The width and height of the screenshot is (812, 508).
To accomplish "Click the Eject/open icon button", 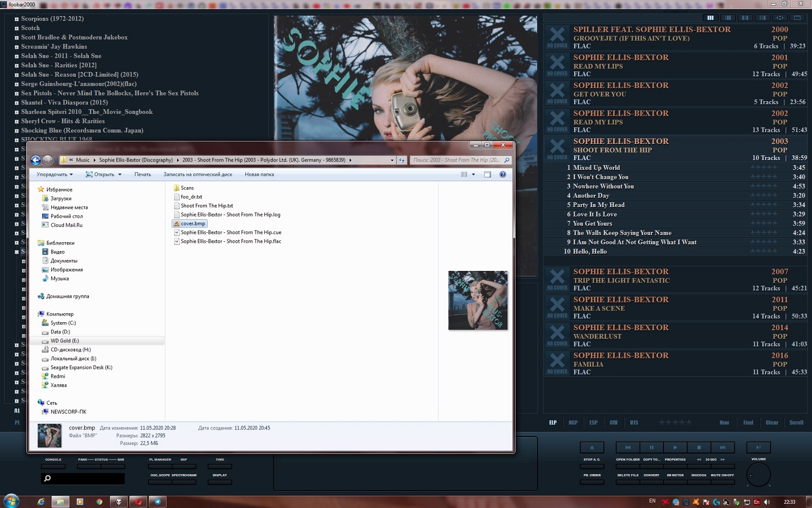I will pyautogui.click(x=592, y=447).
